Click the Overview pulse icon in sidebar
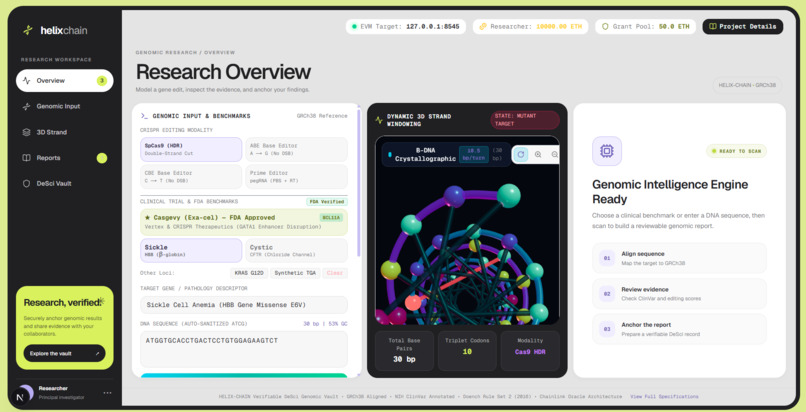The image size is (806, 412). (x=27, y=81)
